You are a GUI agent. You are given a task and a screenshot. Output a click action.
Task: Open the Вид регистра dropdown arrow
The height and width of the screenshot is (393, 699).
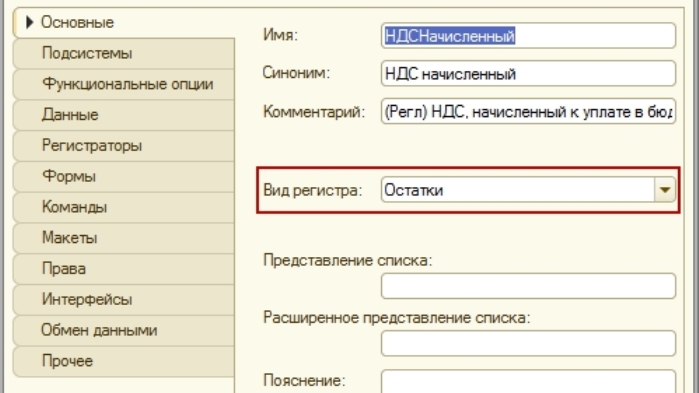[665, 190]
